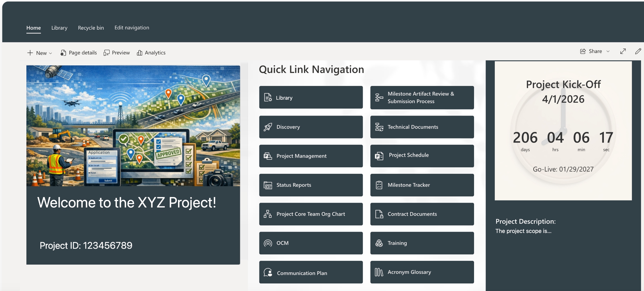This screenshot has width=644, height=291.
Task: Click the Project Description: heading
Action: pyautogui.click(x=525, y=221)
